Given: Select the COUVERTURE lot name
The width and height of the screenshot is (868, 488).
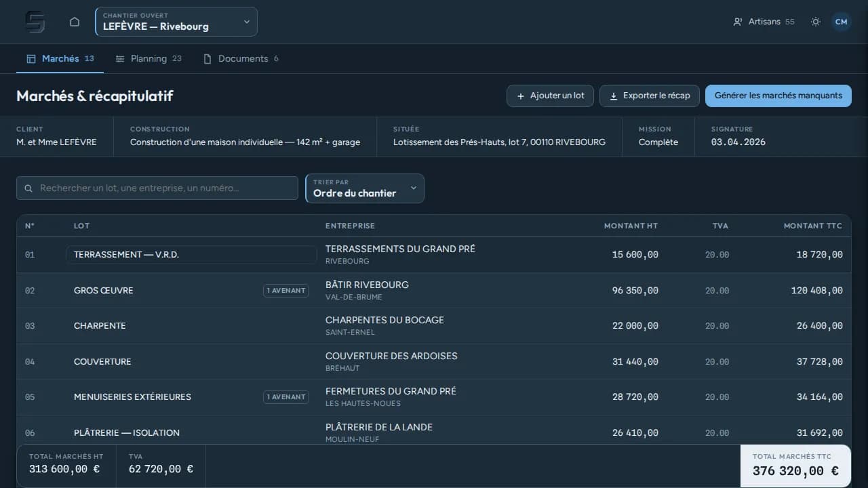Looking at the screenshot, I should tap(102, 362).
